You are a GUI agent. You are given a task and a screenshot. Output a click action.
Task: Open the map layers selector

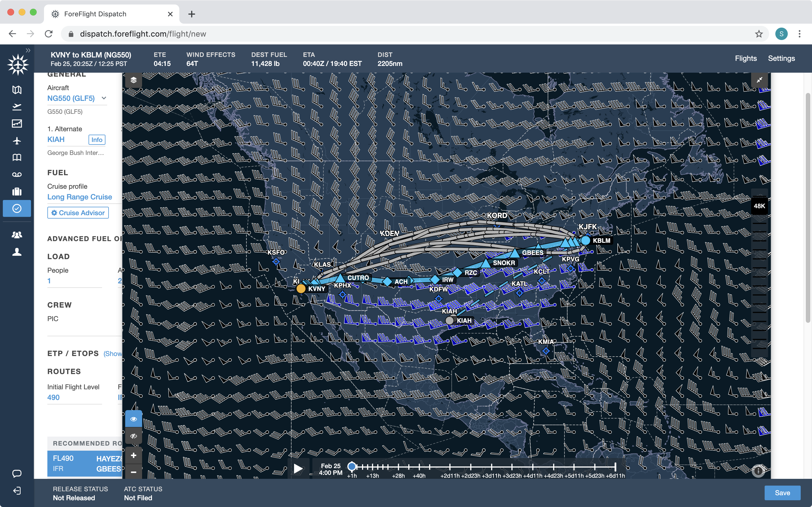pyautogui.click(x=134, y=80)
